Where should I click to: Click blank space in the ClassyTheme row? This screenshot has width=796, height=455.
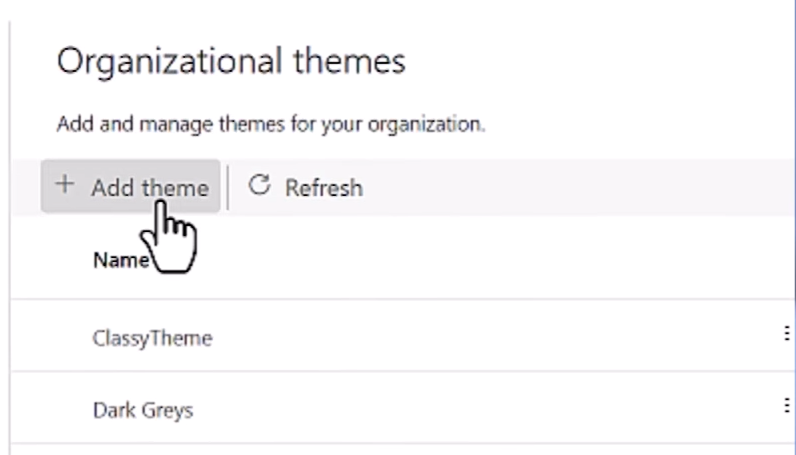tap(480, 337)
